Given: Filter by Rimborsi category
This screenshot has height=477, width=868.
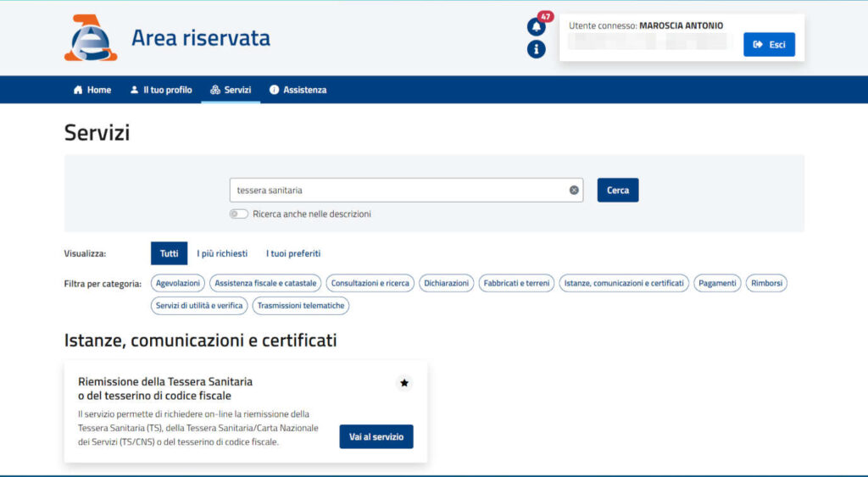Looking at the screenshot, I should [766, 283].
